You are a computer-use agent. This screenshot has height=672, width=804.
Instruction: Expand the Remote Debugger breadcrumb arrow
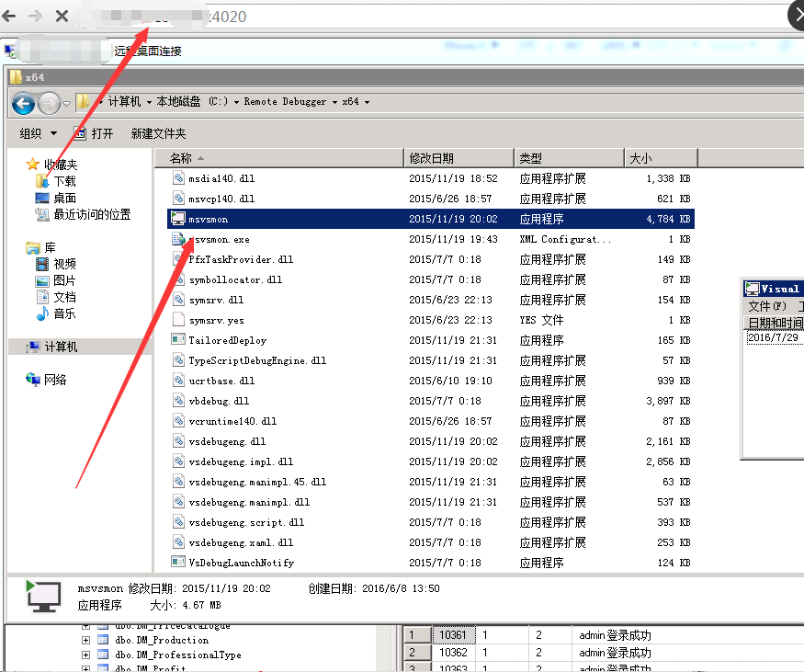(x=334, y=102)
